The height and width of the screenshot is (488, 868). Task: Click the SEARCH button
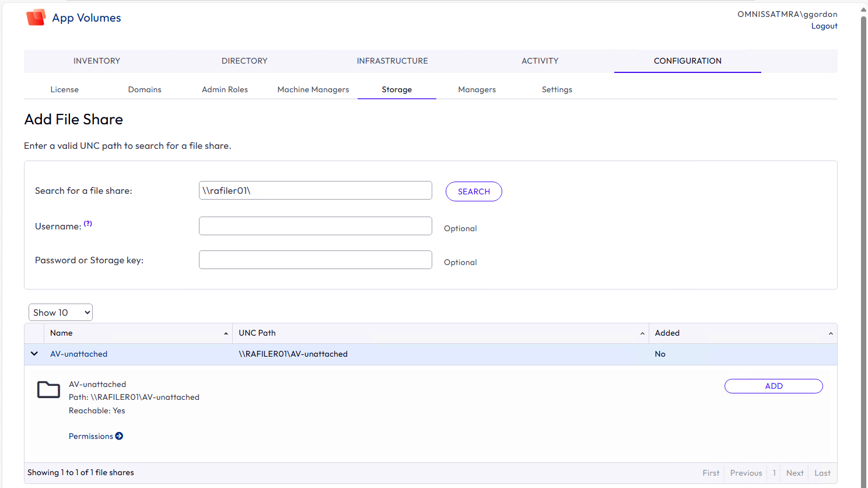tap(474, 191)
